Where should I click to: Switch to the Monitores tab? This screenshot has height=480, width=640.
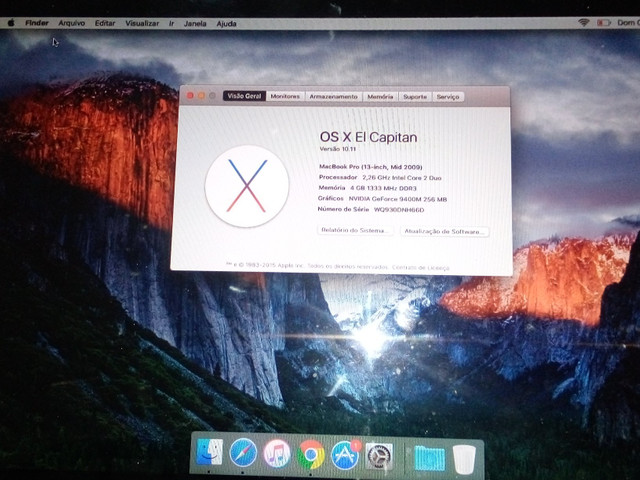[285, 96]
